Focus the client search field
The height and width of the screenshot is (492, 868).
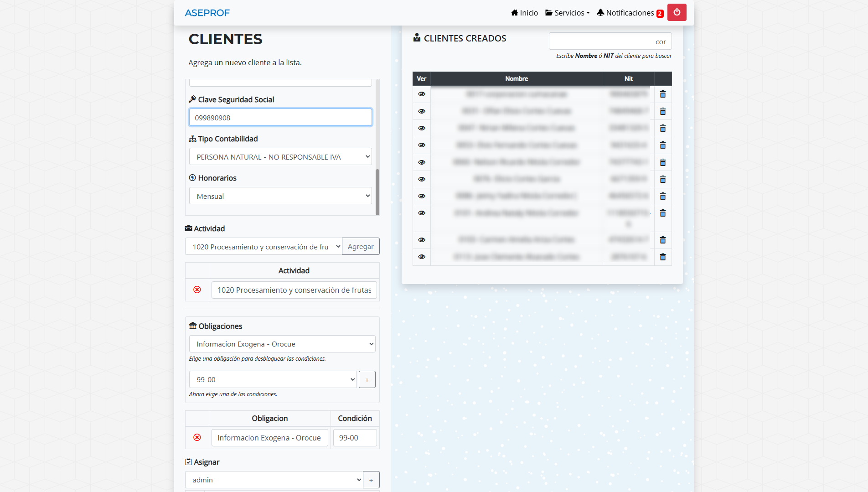610,41
